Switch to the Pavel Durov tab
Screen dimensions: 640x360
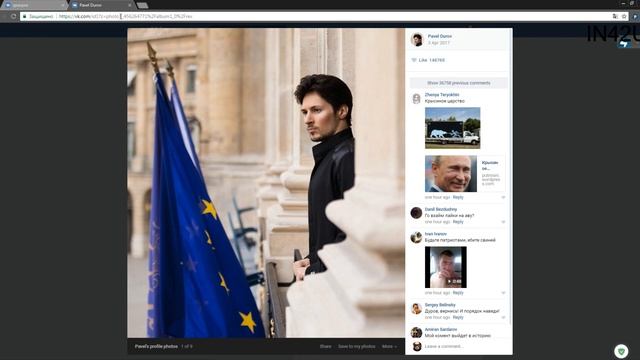pos(101,5)
